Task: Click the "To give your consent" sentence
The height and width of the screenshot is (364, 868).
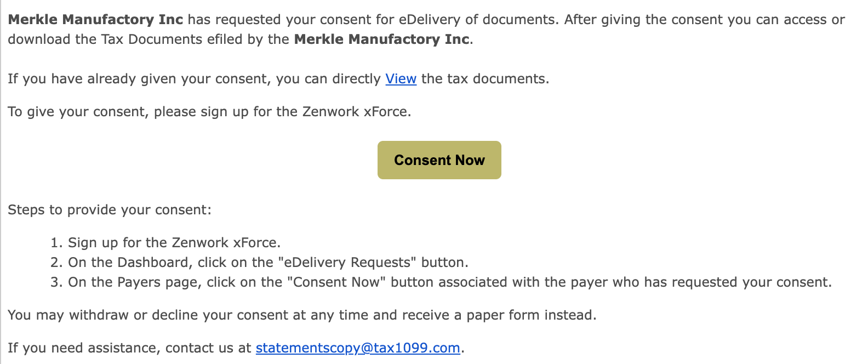Action: click(x=209, y=112)
